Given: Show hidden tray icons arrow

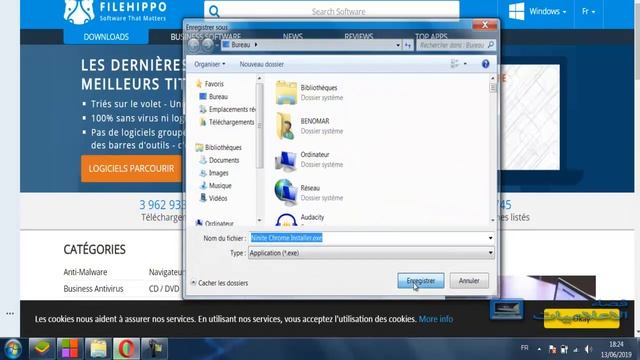Looking at the screenshot, I should (x=539, y=349).
